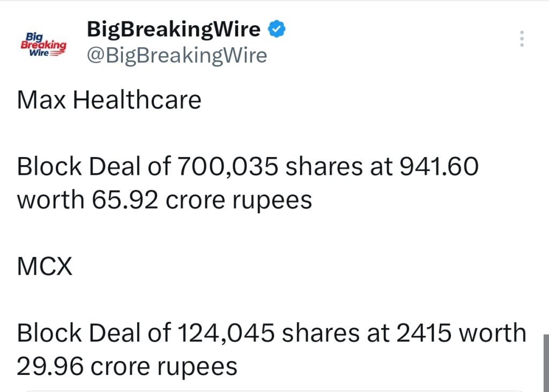Click the card edge at the bottom
The height and width of the screenshot is (392, 549).
coord(274,390)
